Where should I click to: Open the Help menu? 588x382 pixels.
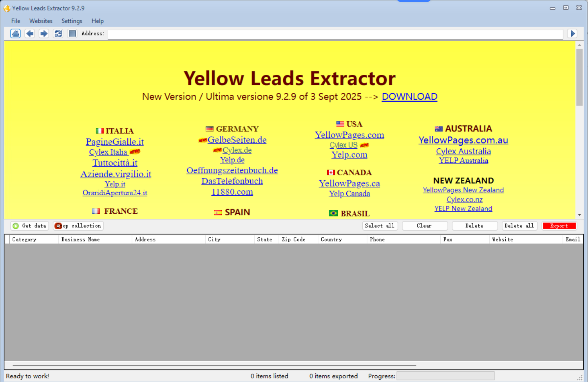click(98, 21)
